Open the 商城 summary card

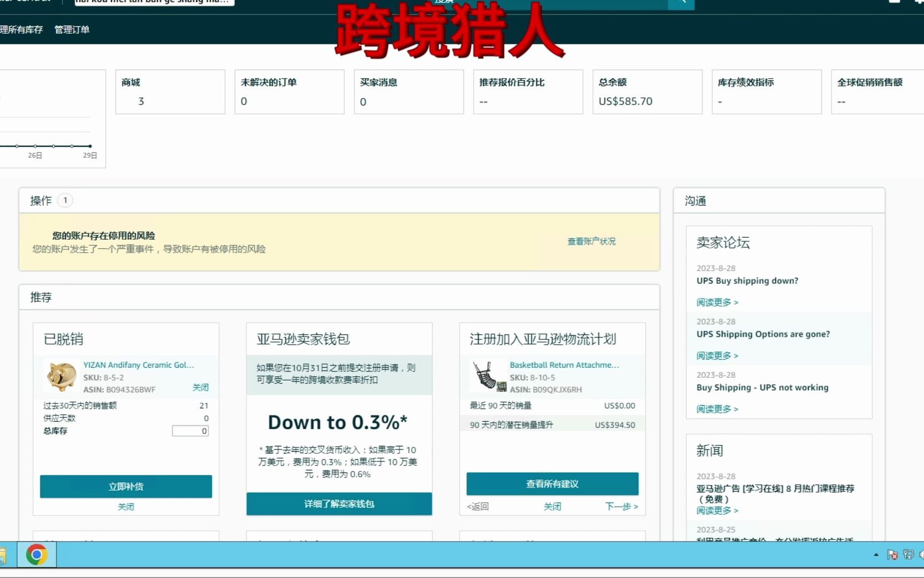click(170, 92)
